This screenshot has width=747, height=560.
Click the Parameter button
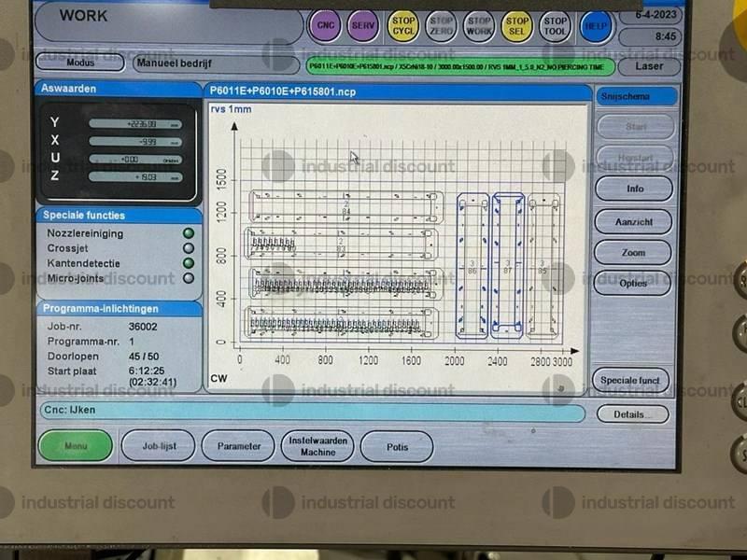(x=239, y=446)
